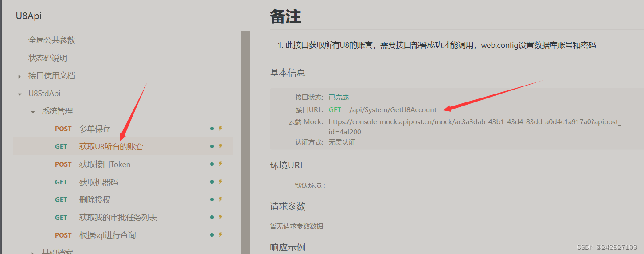Click the lightning icon beside 根据sql进行查询
This screenshot has height=254, width=644.
(220, 235)
